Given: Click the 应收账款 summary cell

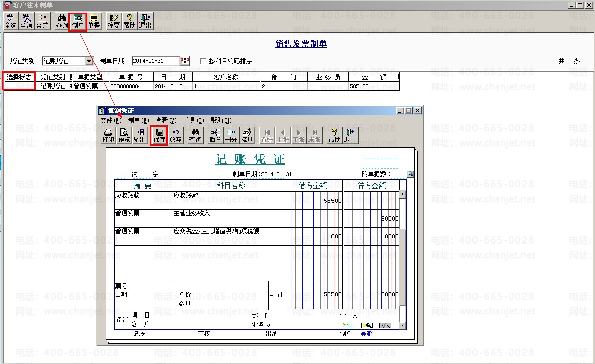Looking at the screenshot, I should [x=144, y=201].
